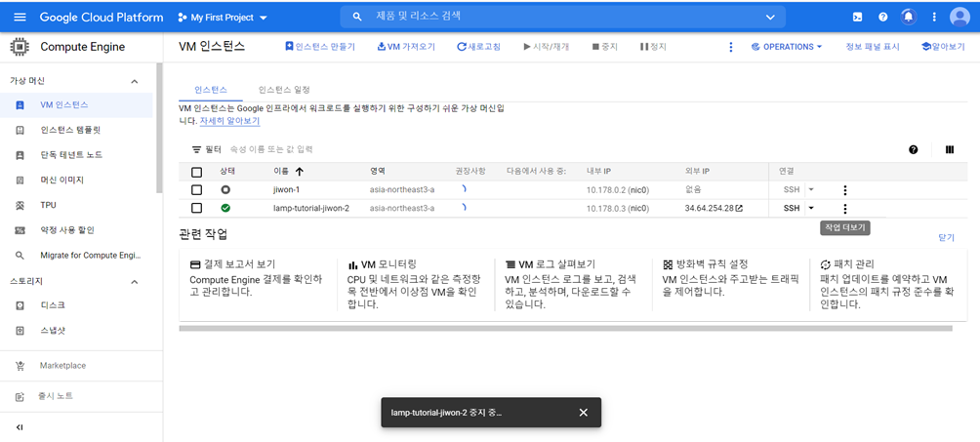
Task: Open column display options icon
Action: click(x=950, y=149)
